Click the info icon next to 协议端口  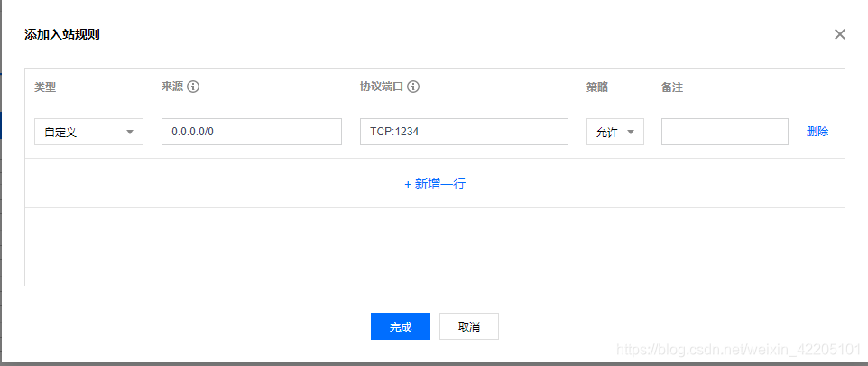point(413,87)
